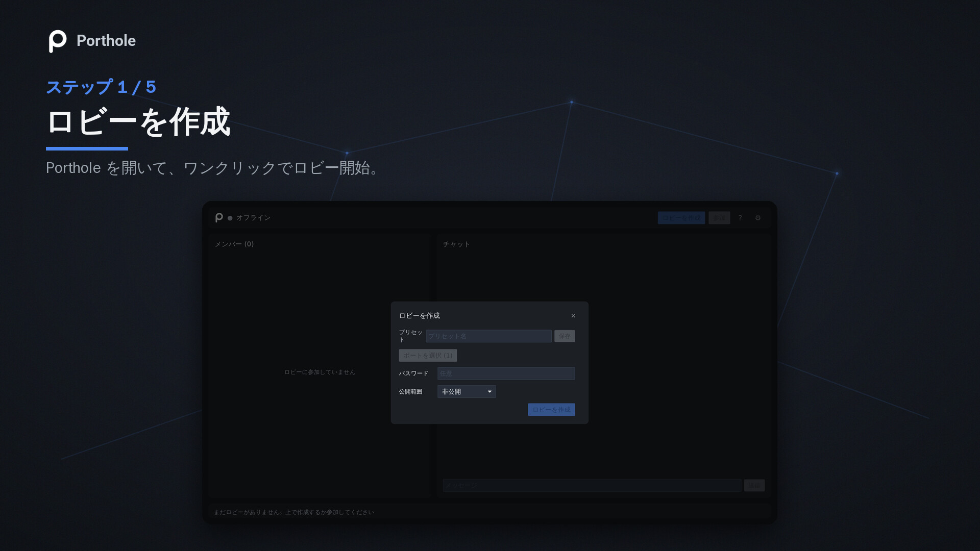Image resolution: width=980 pixels, height=551 pixels.
Task: Click the ポートを選択 (1) button
Action: (428, 356)
